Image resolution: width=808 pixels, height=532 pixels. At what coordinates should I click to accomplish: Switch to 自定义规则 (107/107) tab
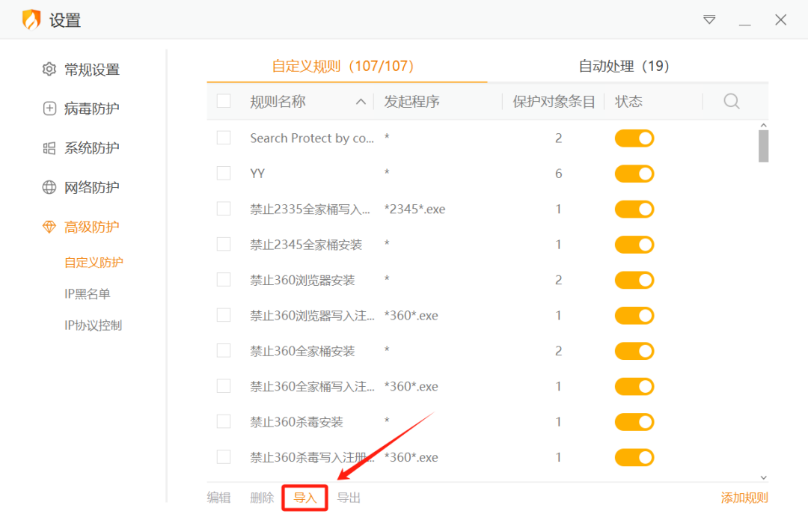pyautogui.click(x=343, y=66)
